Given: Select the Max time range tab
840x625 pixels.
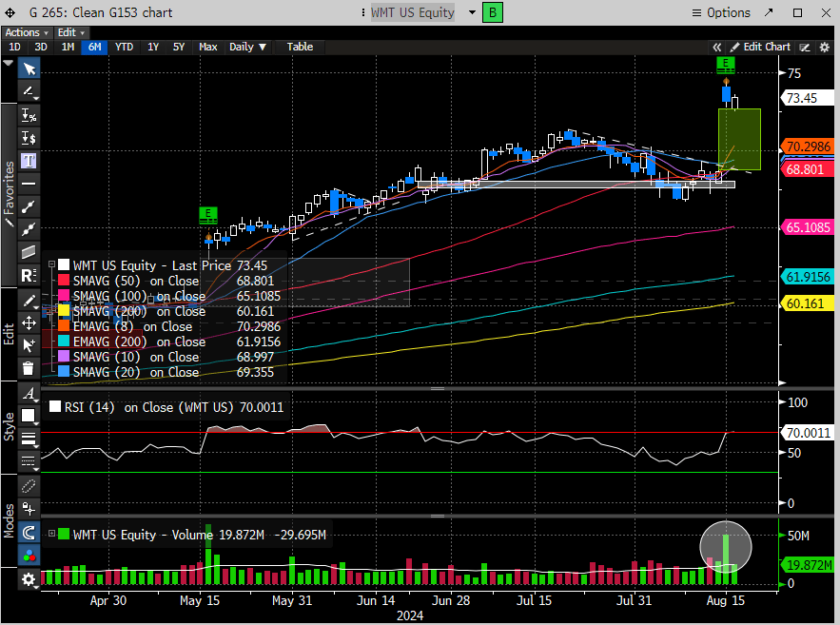Looking at the screenshot, I should point(207,48).
